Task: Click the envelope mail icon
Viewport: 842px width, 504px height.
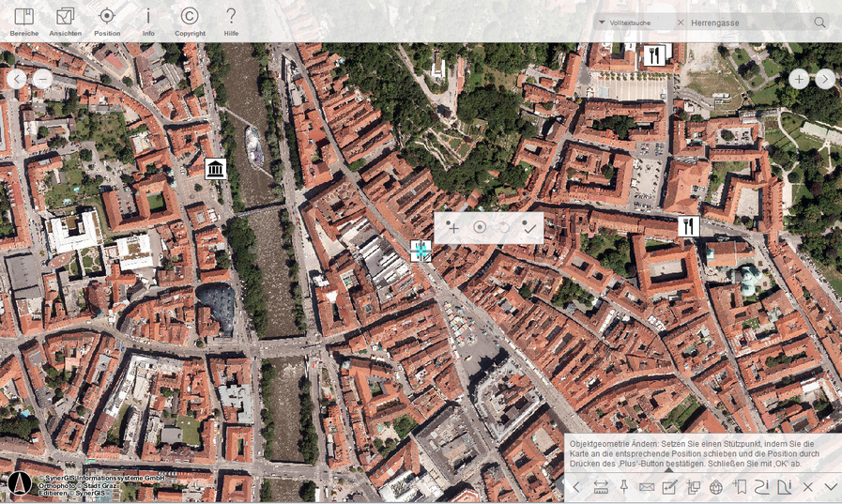Action: [x=647, y=487]
